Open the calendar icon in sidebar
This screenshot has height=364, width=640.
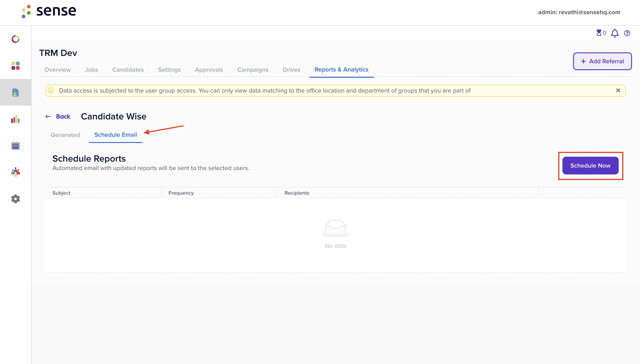coord(16,146)
